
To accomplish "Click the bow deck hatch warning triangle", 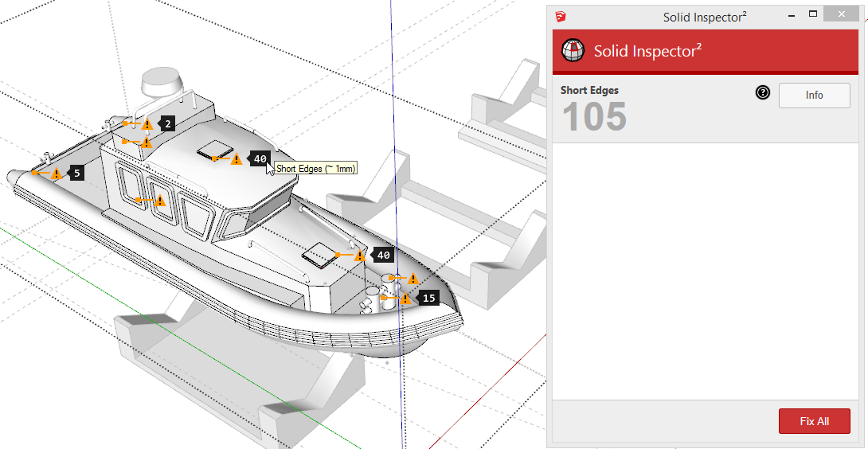I will tap(360, 256).
